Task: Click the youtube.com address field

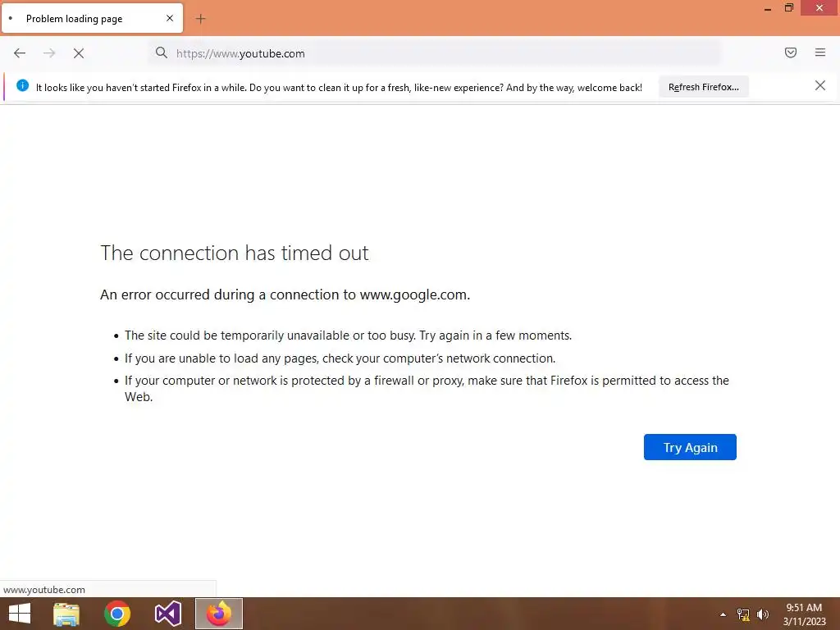Action: (434, 53)
